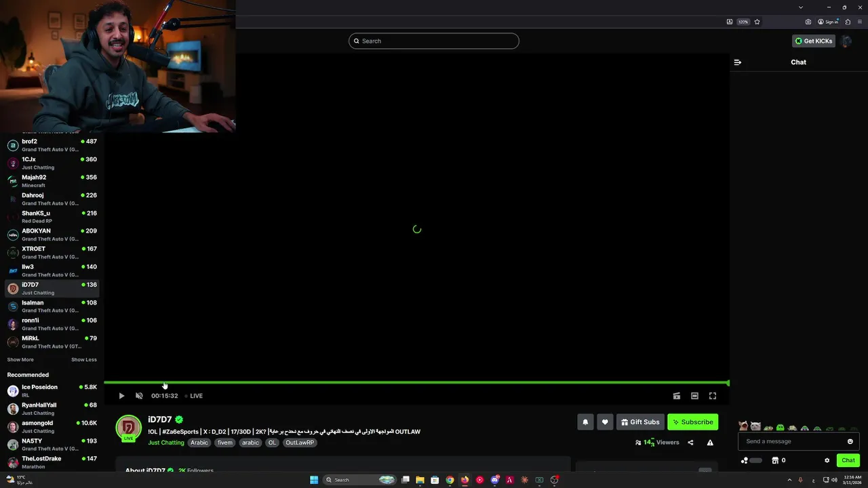Open the emoji picker in chat

pyautogui.click(x=850, y=441)
